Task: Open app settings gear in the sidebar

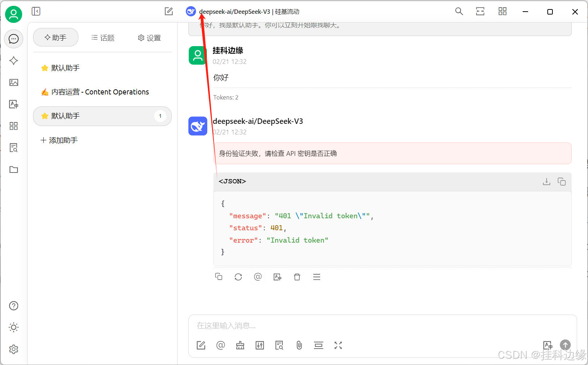Action: click(x=14, y=349)
